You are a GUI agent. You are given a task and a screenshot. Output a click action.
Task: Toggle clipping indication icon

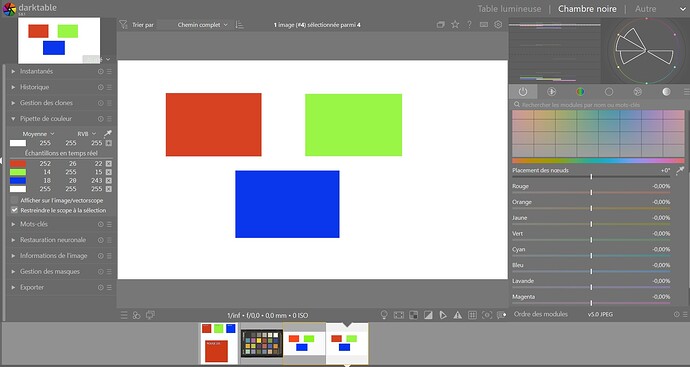pos(428,315)
